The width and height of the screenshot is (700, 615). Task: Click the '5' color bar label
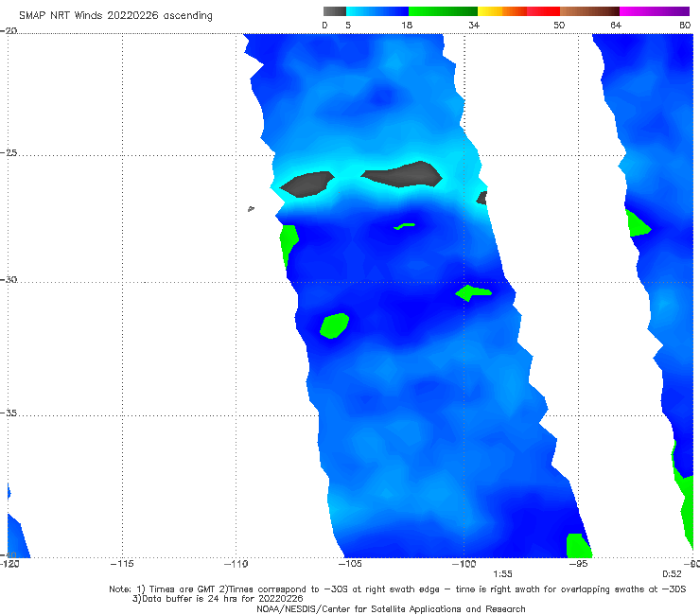click(348, 25)
